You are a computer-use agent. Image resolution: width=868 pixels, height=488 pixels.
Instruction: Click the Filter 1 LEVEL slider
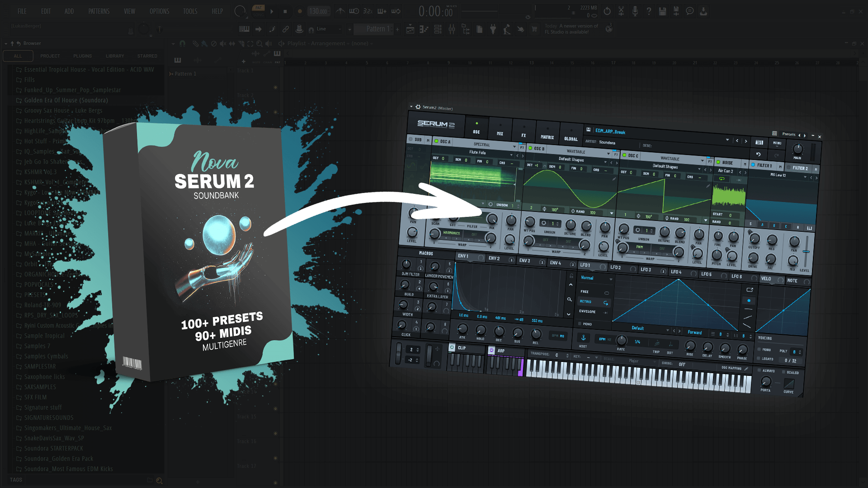pos(806,251)
